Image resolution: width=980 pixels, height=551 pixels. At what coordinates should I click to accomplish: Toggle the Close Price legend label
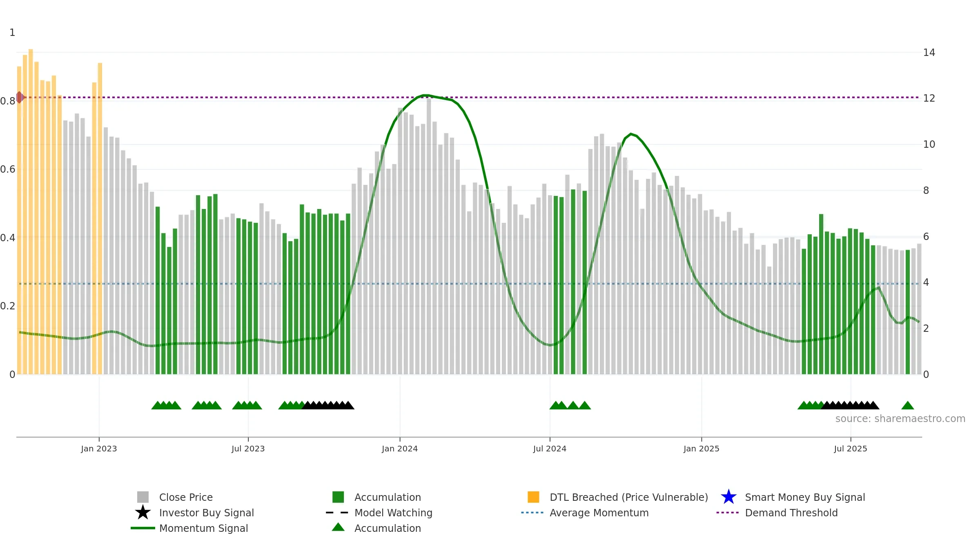[x=186, y=497]
